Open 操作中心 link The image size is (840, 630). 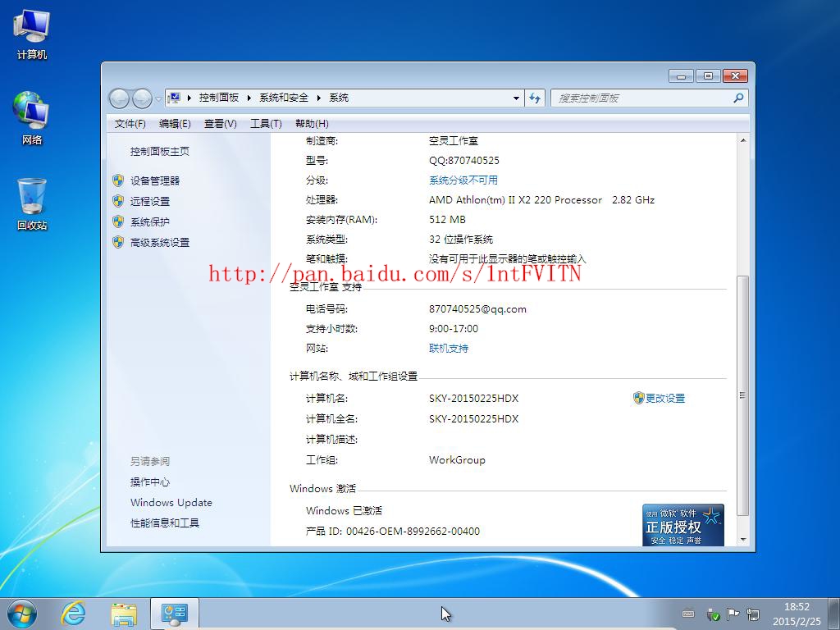(x=150, y=482)
